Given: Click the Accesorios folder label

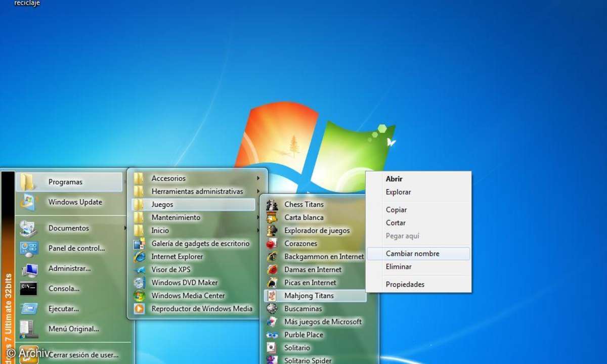Looking at the screenshot, I should (168, 178).
